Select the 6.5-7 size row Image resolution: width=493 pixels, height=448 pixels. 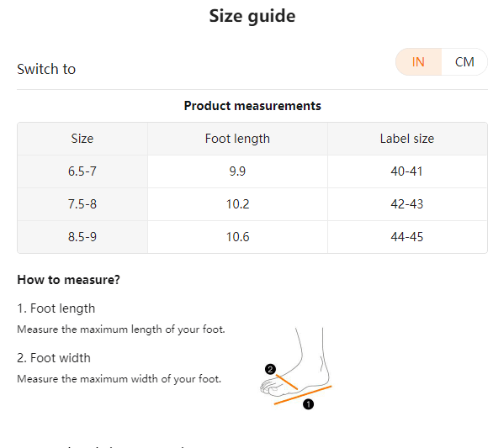[252, 171]
